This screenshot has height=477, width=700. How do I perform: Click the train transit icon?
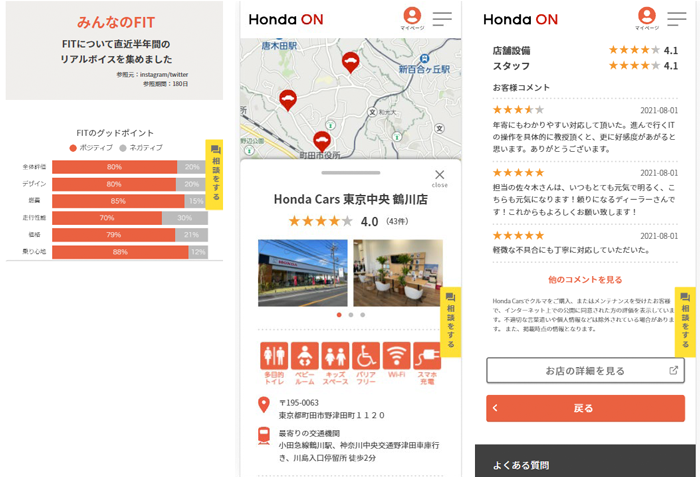(264, 435)
